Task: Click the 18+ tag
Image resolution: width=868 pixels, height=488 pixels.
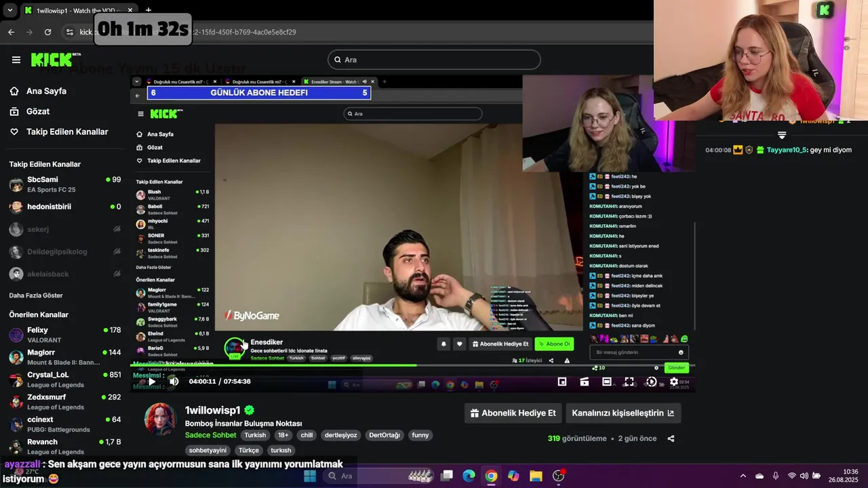Action: pos(283,435)
